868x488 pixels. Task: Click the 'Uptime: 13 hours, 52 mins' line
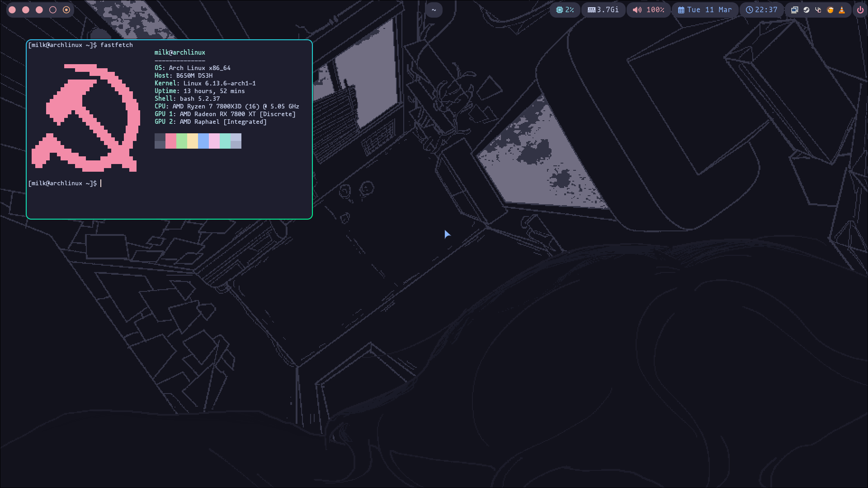[199, 91]
